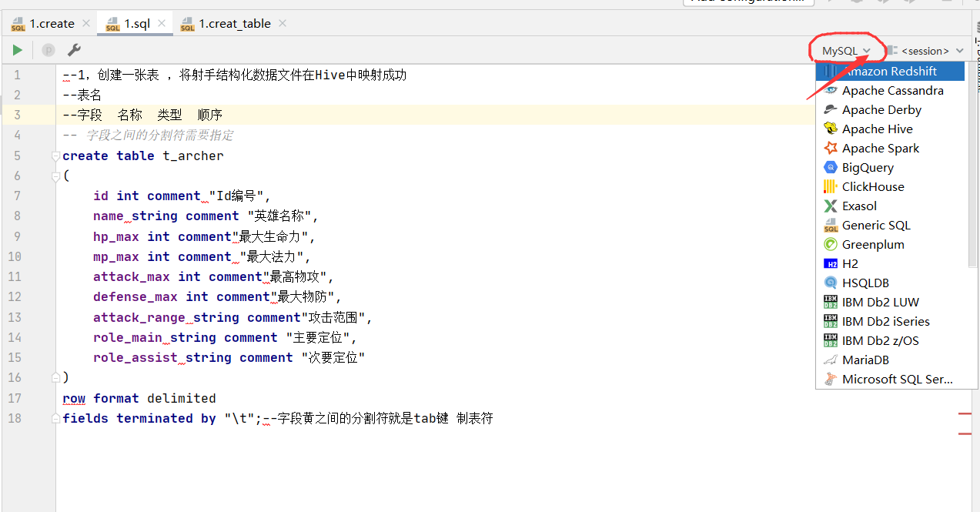Toggle fold marker at fields terminated line
Image resolution: width=980 pixels, height=512 pixels.
[55, 418]
